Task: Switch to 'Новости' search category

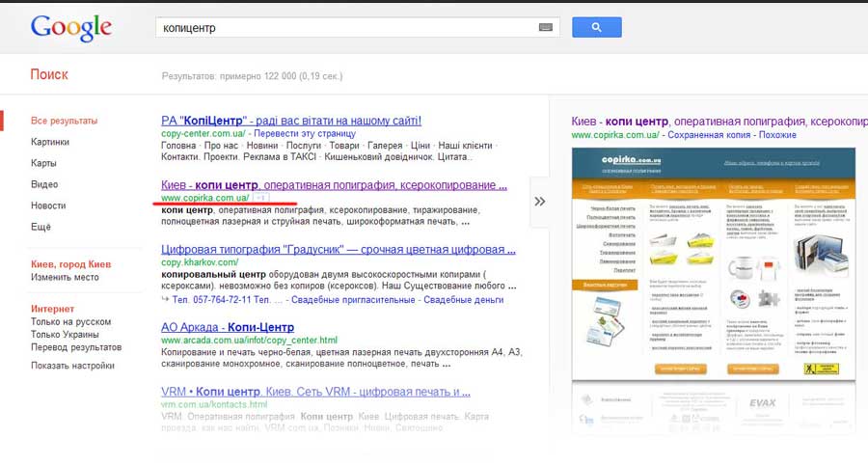Action: 48,205
